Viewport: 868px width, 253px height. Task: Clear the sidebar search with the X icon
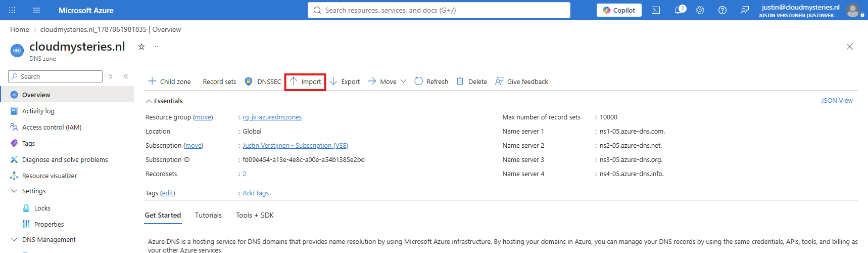[x=111, y=76]
